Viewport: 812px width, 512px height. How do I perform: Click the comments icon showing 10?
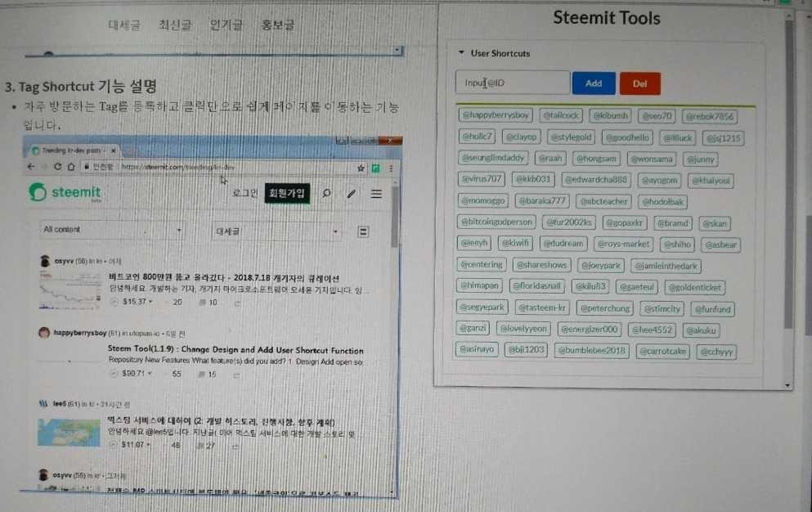pos(203,302)
